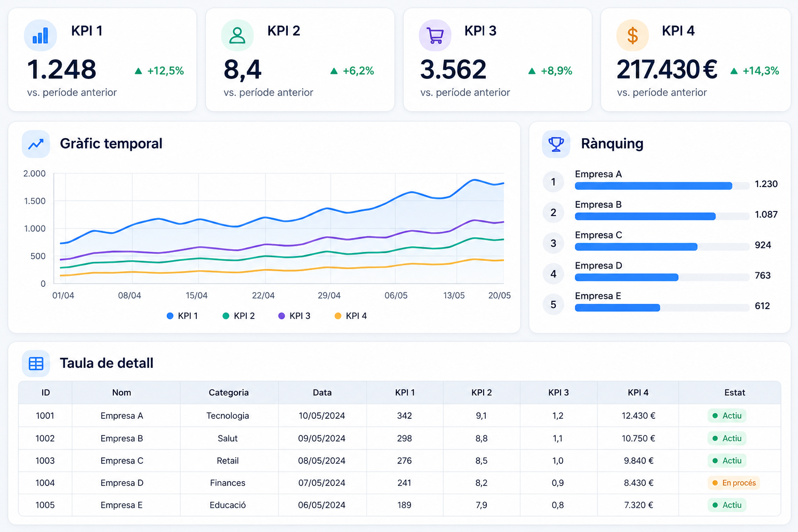Click the Empresa D ranking progress bar
This screenshot has width=798, height=532.
tap(662, 277)
